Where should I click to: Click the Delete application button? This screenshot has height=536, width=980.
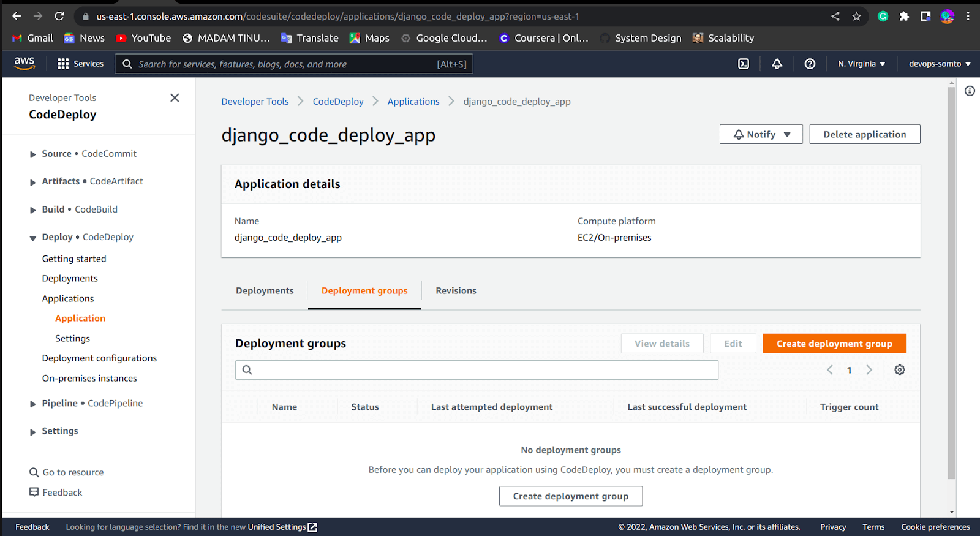point(864,134)
